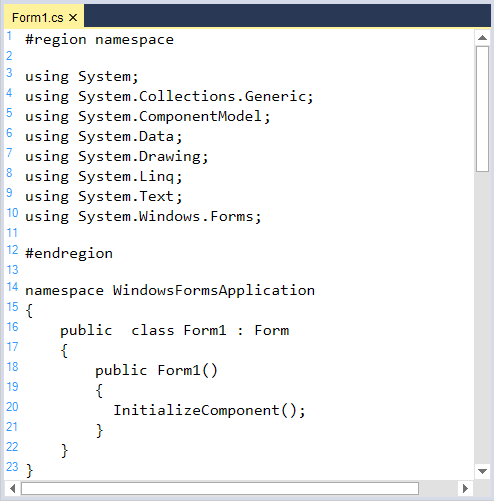The height and width of the screenshot is (501, 494).
Task: Click the vertical scrollbar thumb
Action: point(482,109)
